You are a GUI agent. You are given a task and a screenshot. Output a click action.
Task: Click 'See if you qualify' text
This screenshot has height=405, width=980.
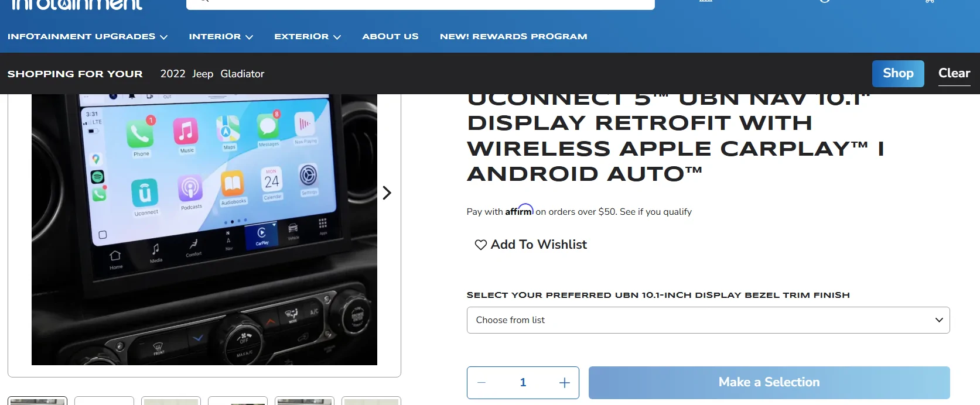click(655, 212)
